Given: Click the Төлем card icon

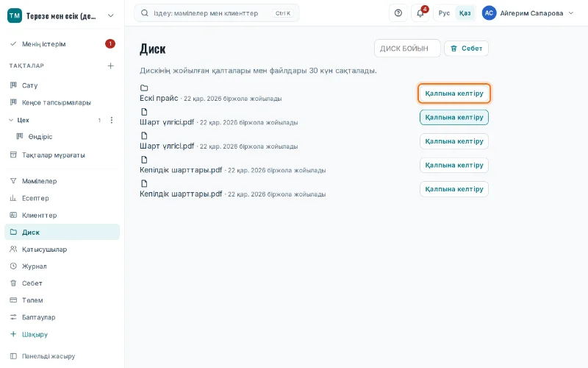Looking at the screenshot, I should point(13,300).
